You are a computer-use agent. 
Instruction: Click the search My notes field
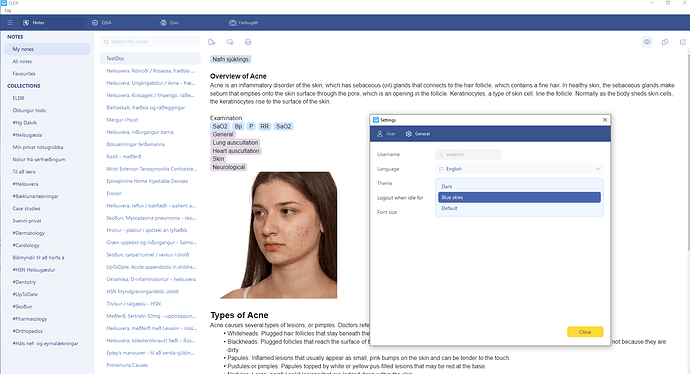coord(150,42)
